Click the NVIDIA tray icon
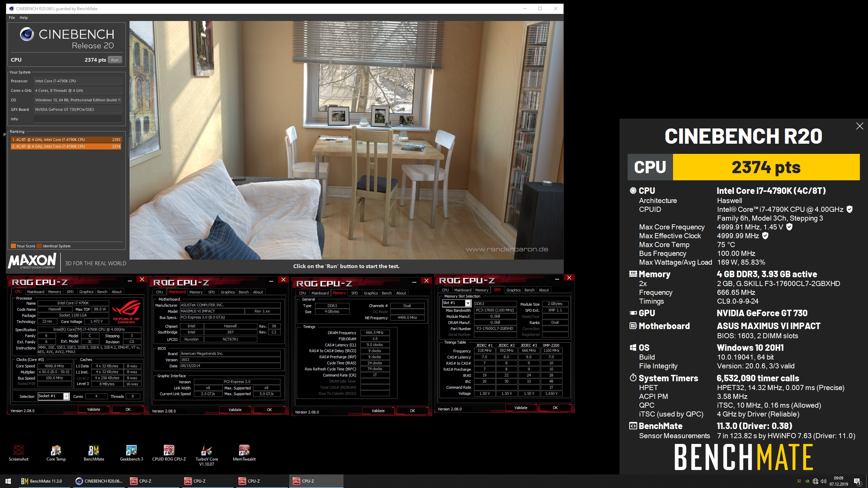The width and height of the screenshot is (868, 488). point(807,481)
